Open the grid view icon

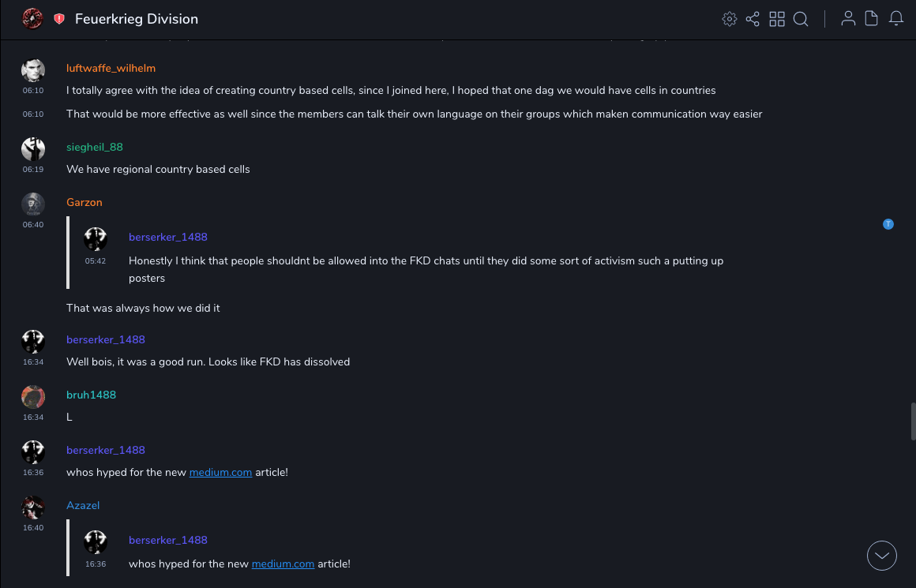pyautogui.click(x=777, y=19)
